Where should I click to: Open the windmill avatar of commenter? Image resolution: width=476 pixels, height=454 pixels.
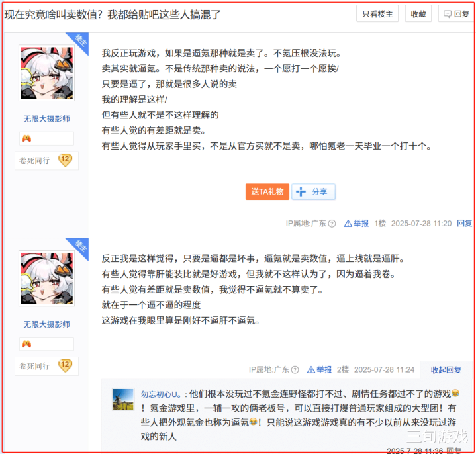(x=123, y=399)
